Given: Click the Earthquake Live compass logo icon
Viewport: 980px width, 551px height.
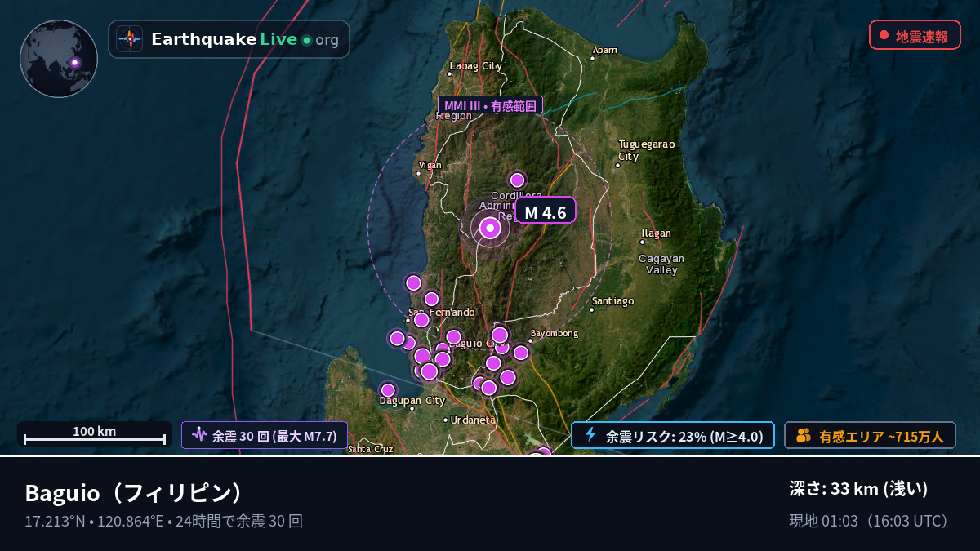Looking at the screenshot, I should pyautogui.click(x=130, y=39).
